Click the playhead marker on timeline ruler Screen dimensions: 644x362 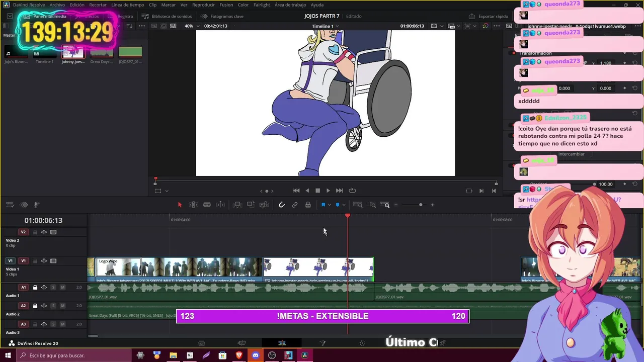348,215
